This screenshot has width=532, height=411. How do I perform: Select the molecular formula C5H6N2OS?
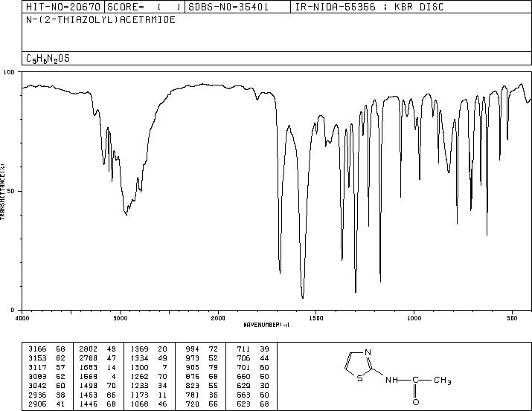(48, 59)
